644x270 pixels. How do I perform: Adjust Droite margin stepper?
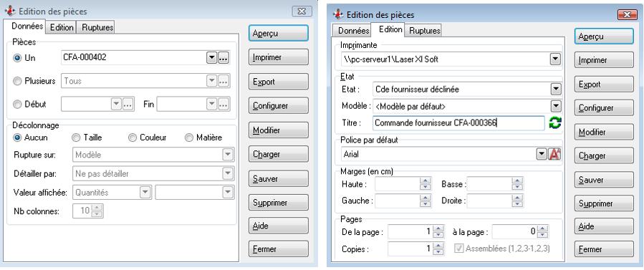(517, 201)
